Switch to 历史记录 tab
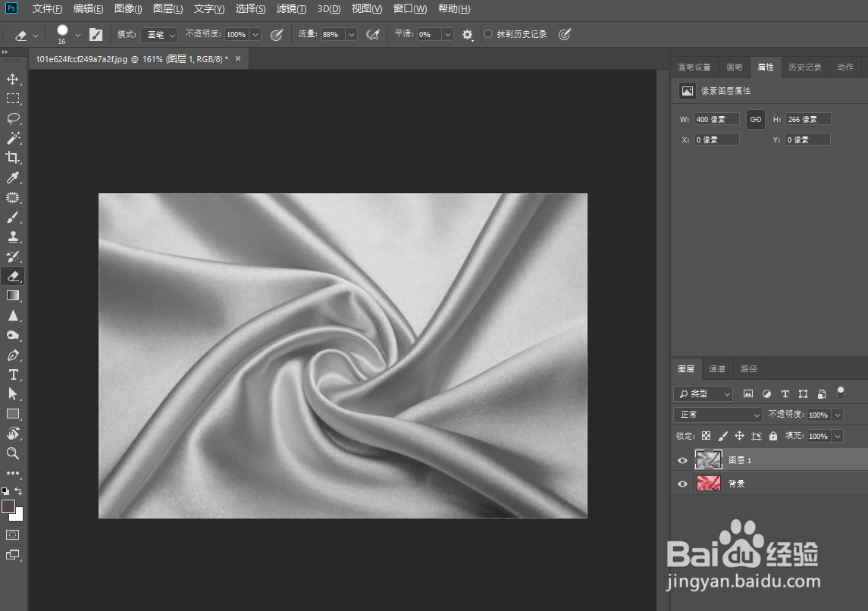 point(805,67)
